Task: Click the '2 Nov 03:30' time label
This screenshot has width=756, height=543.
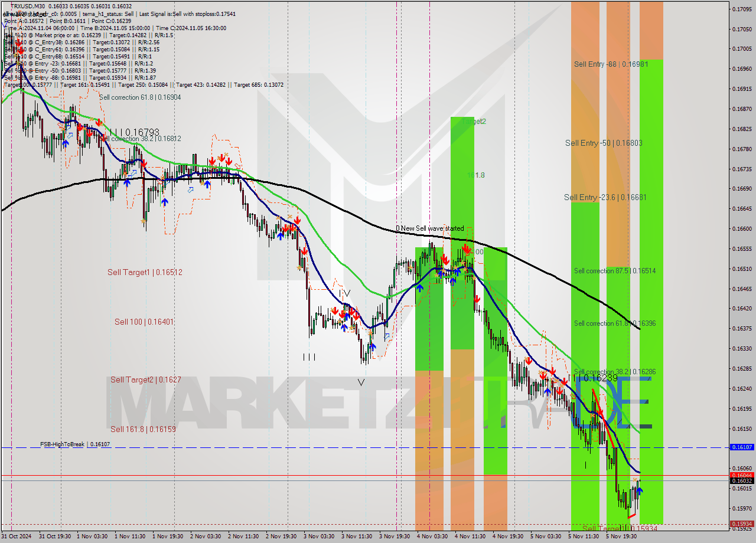Action: [x=205, y=537]
